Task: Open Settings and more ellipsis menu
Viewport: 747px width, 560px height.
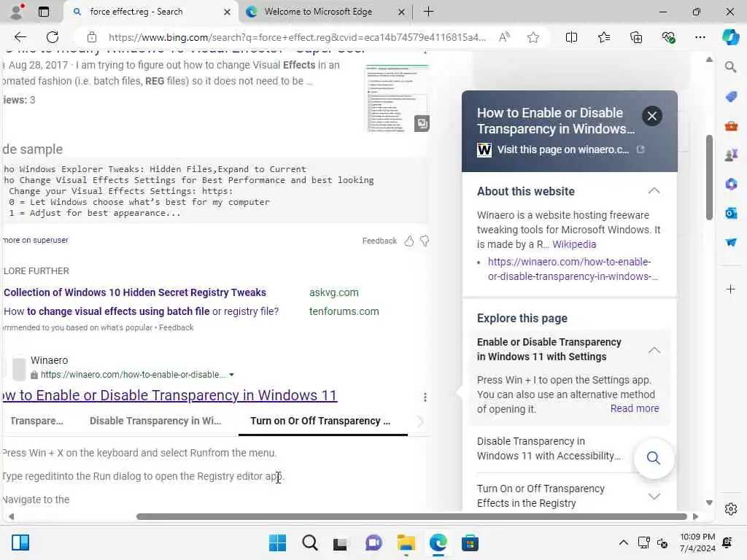Action: [x=700, y=37]
